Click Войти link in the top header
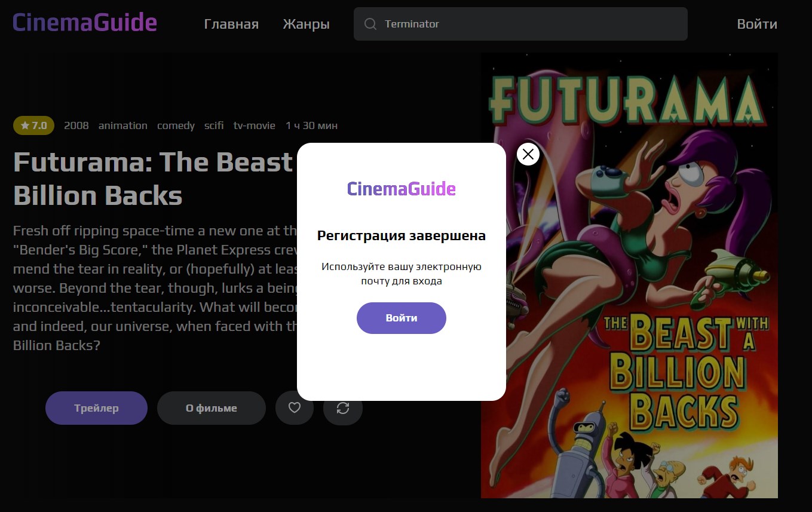Image resolution: width=812 pixels, height=512 pixels. point(757,24)
